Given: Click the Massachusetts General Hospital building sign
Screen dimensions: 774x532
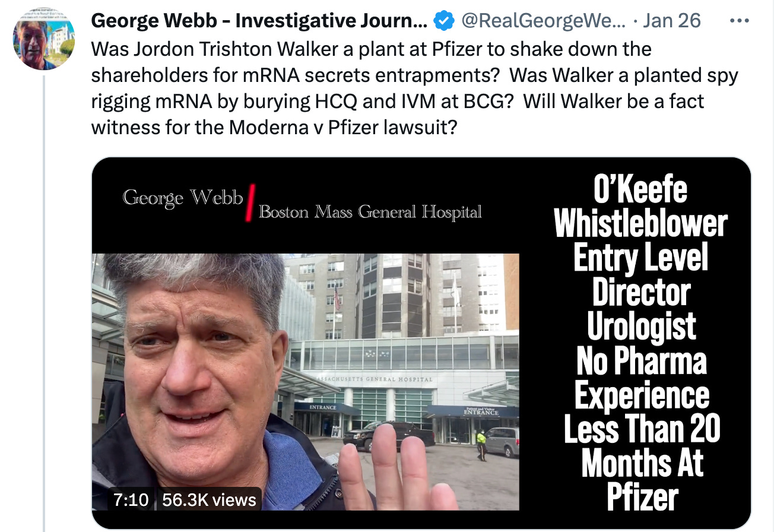Looking at the screenshot, I should pyautogui.click(x=375, y=379).
